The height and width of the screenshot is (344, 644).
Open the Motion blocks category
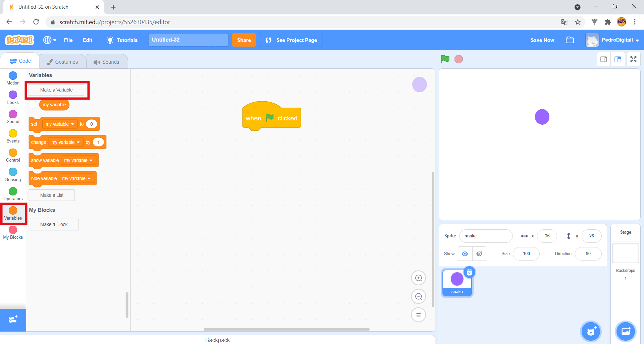(x=13, y=78)
